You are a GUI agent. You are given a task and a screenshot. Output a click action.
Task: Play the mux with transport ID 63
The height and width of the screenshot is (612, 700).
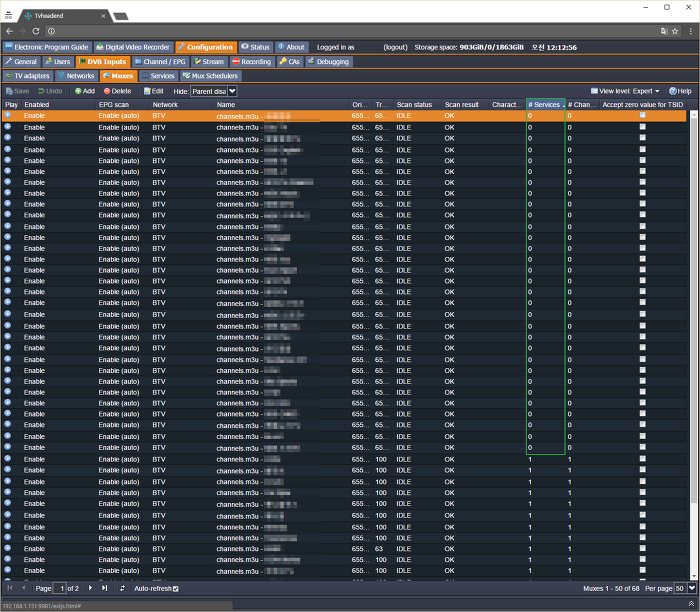pos(8,549)
